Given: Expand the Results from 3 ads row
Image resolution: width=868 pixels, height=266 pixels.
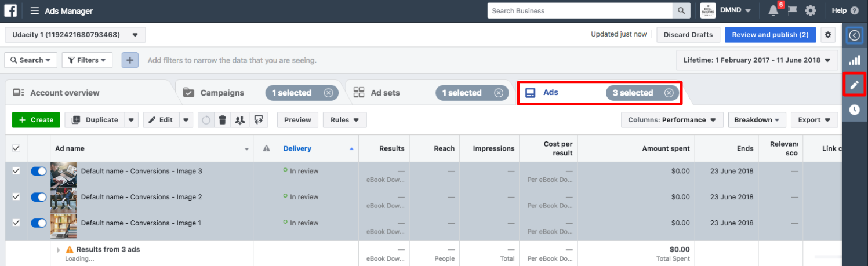Looking at the screenshot, I should [59, 250].
